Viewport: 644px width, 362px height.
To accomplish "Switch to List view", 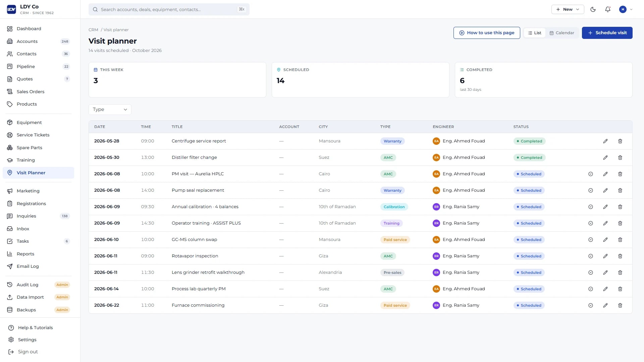I will click(535, 33).
